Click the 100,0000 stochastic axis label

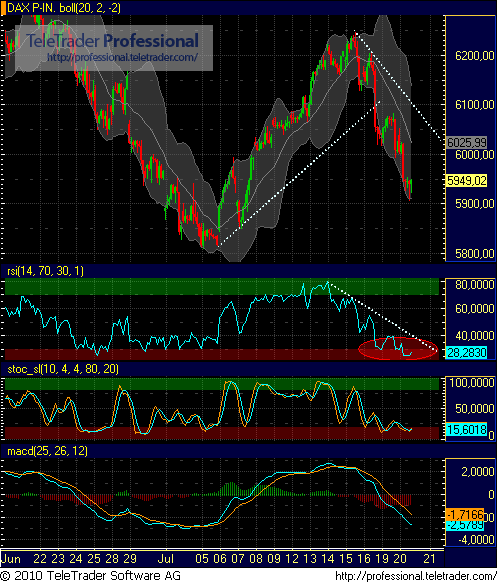pos(472,383)
